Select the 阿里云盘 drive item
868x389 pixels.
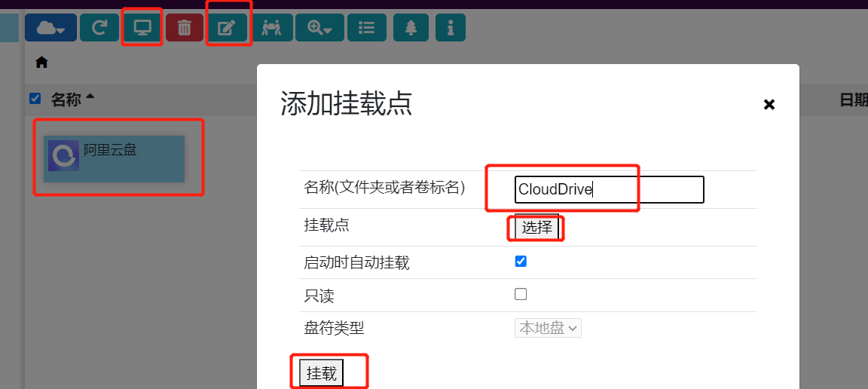[x=114, y=158]
